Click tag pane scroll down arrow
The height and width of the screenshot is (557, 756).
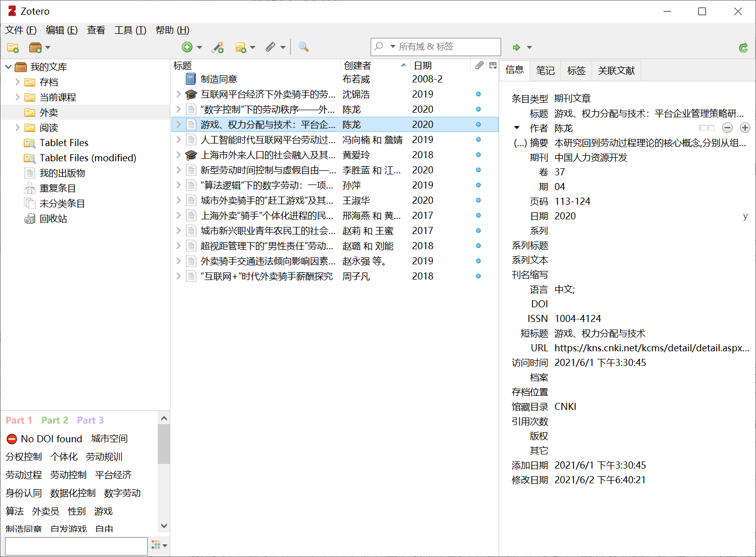click(164, 526)
